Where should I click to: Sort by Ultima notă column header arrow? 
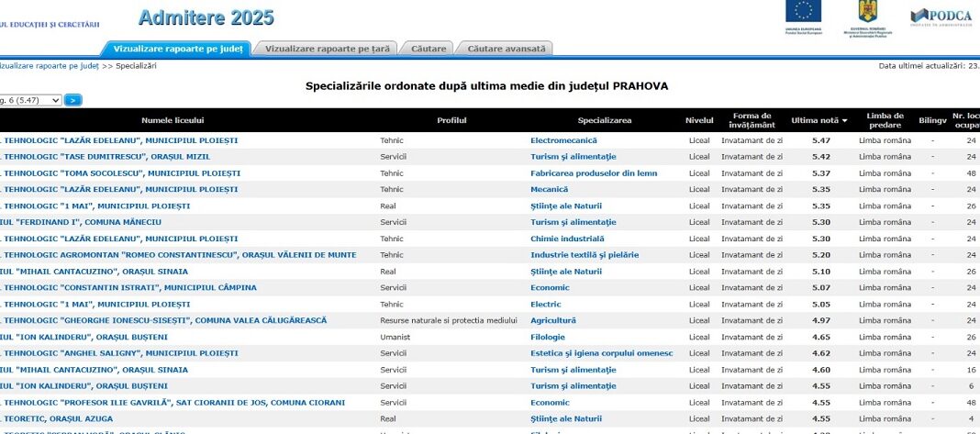[x=845, y=121]
